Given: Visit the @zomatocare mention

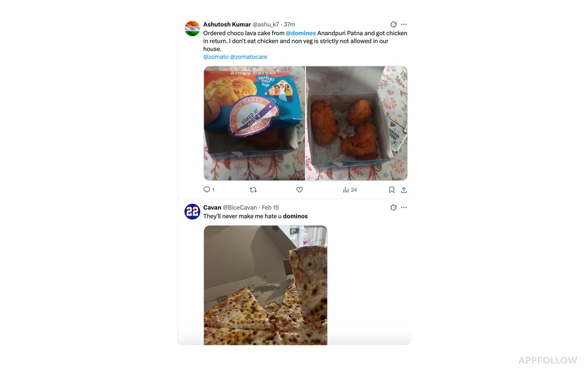Looking at the screenshot, I should click(249, 57).
